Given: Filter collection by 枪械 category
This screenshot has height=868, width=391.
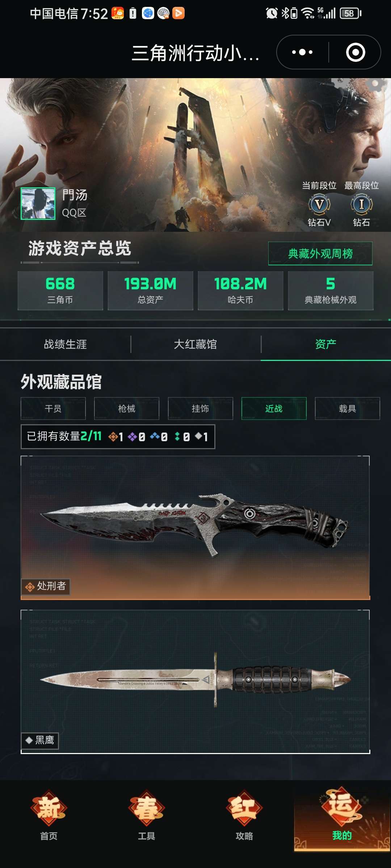Looking at the screenshot, I should pos(127,409).
